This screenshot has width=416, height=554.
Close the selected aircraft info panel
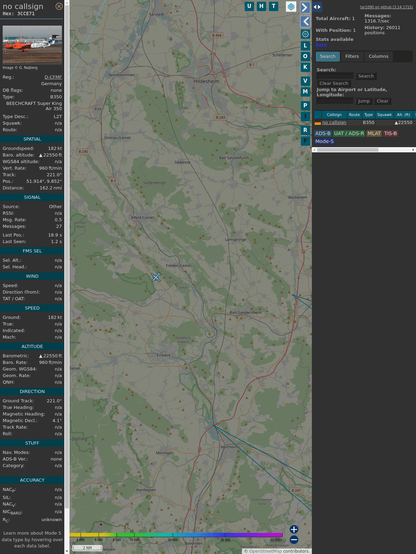tap(59, 6)
